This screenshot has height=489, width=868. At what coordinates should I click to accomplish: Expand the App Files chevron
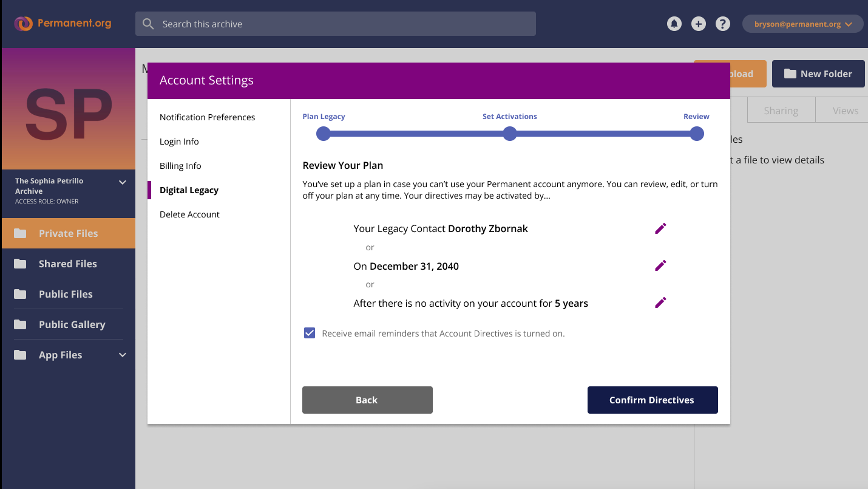[x=122, y=355]
